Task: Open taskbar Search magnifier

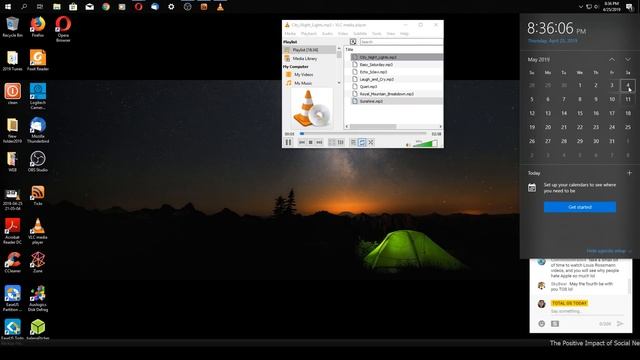Action: 24,7
